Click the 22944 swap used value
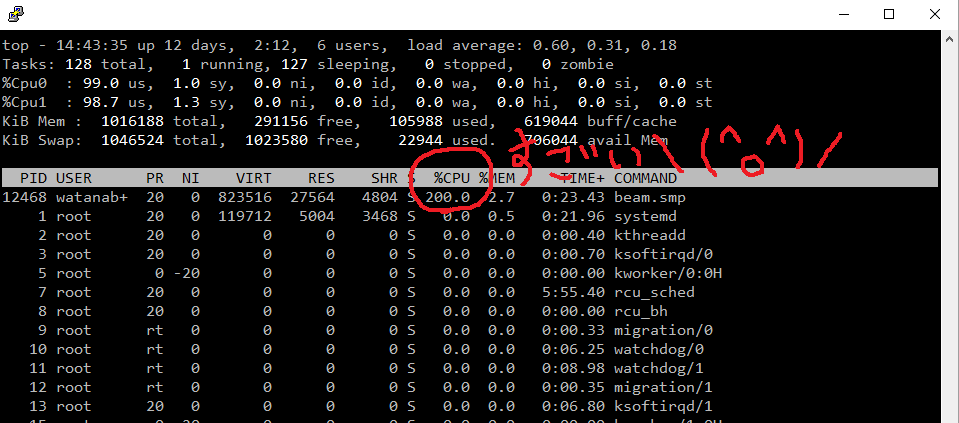This screenshot has width=959, height=423. pos(420,141)
